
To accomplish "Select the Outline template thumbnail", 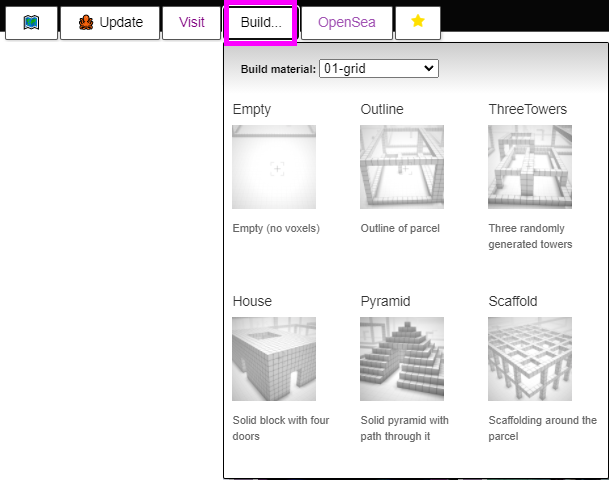I will click(402, 167).
